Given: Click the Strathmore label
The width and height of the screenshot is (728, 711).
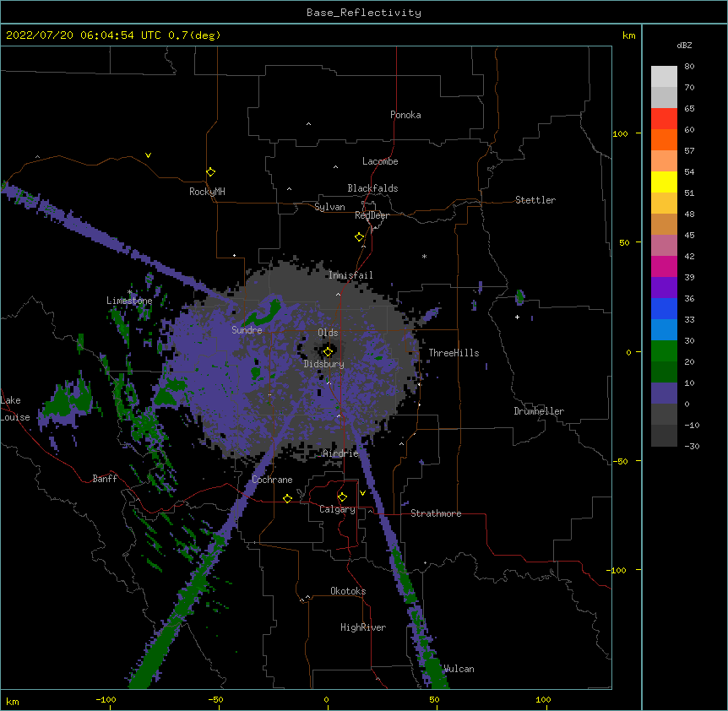Looking at the screenshot, I should [436, 513].
